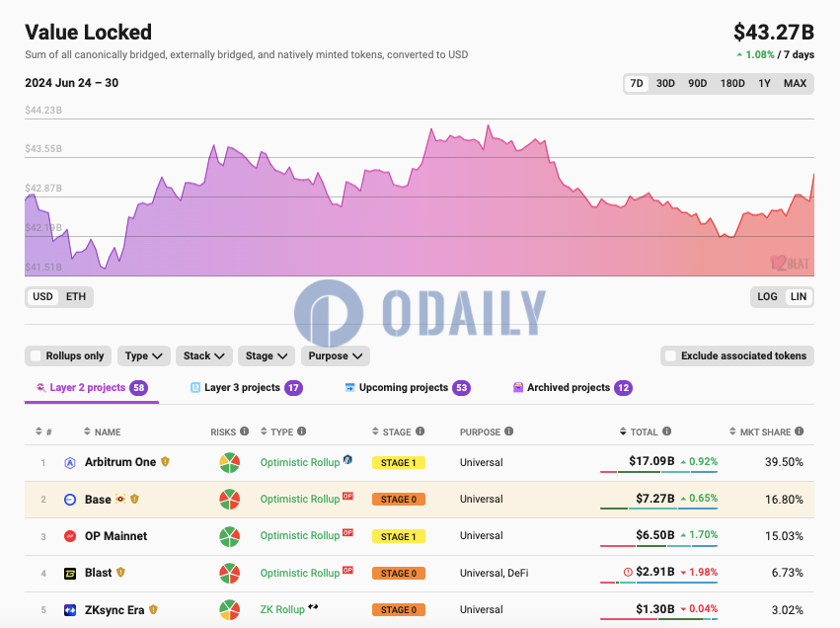Screen dimensions: 840x628
Task: Click the eye warning icon beside Base
Action: coord(120,499)
